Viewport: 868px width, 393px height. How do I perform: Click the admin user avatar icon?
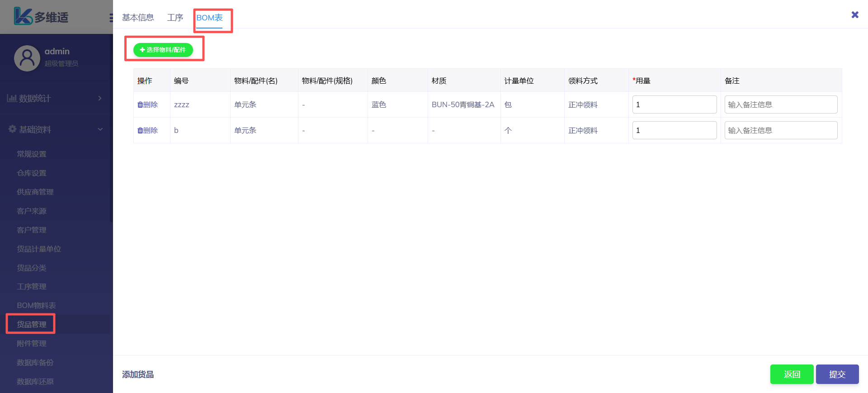coord(27,58)
